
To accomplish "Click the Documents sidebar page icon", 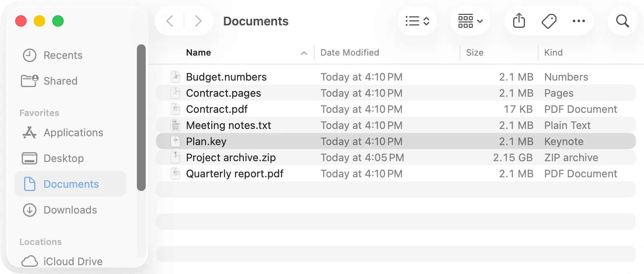I will (x=29, y=184).
